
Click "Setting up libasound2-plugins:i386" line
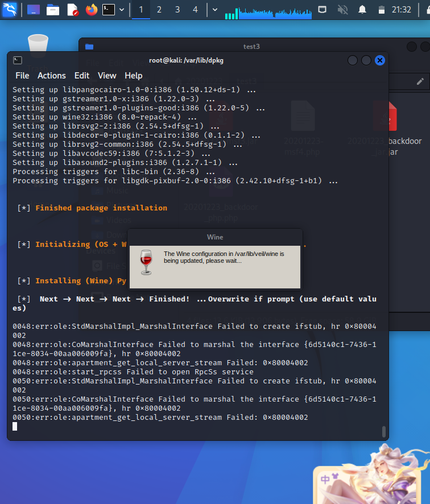pyautogui.click(x=125, y=162)
